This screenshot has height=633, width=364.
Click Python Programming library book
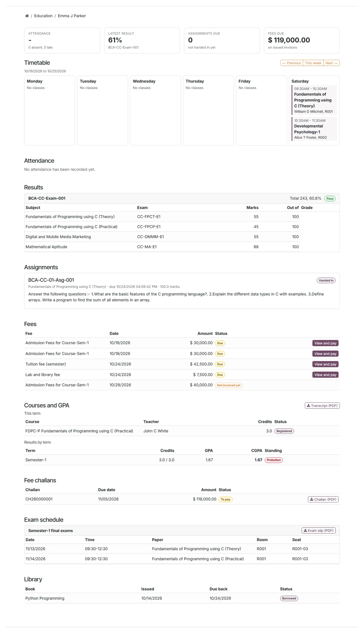click(45, 599)
